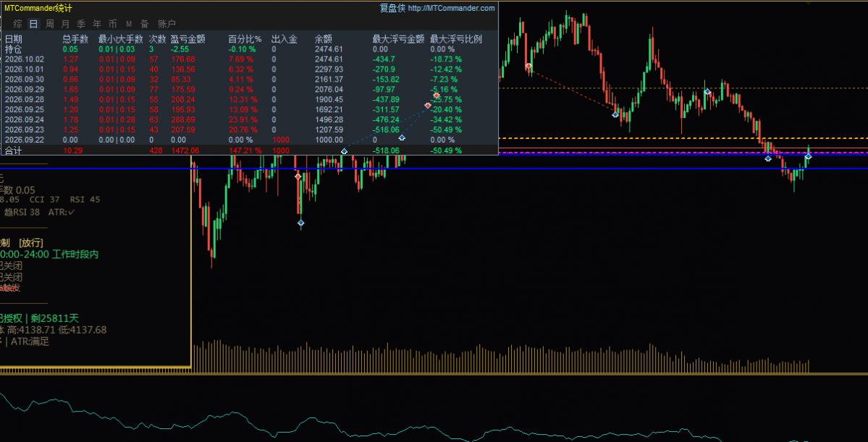
Task: Click profit value 288.69
Action: coord(183,119)
